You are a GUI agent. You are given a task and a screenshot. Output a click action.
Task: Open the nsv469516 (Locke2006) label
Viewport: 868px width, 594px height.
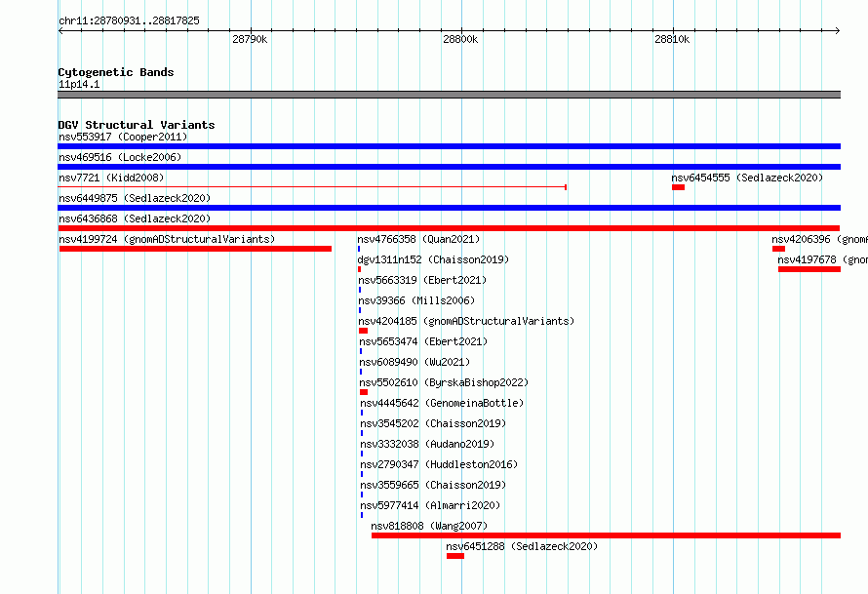(x=120, y=157)
